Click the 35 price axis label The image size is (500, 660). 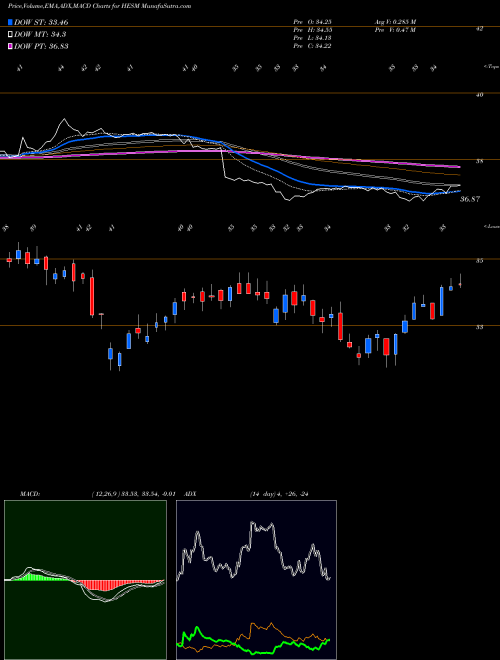coord(479,261)
